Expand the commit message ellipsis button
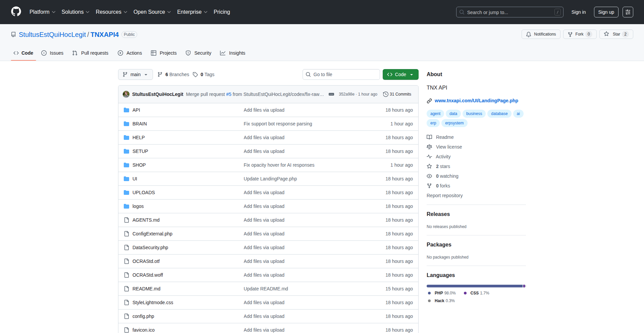 pyautogui.click(x=331, y=94)
